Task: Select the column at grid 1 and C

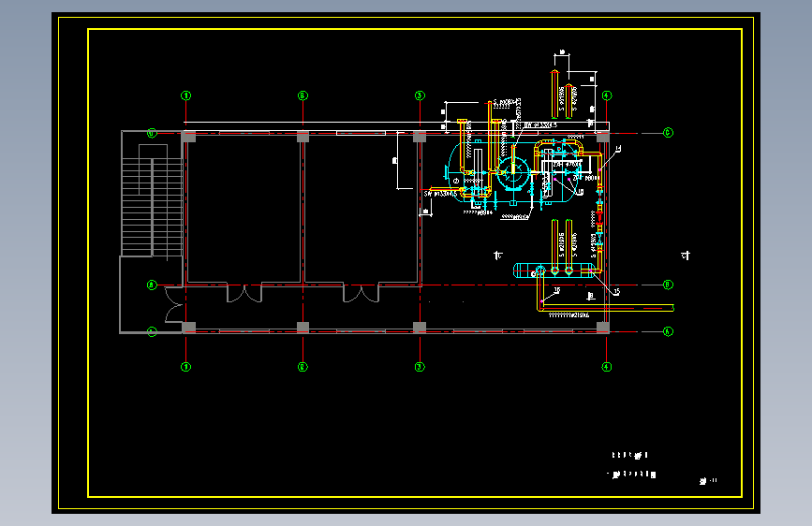Action: [x=188, y=137]
